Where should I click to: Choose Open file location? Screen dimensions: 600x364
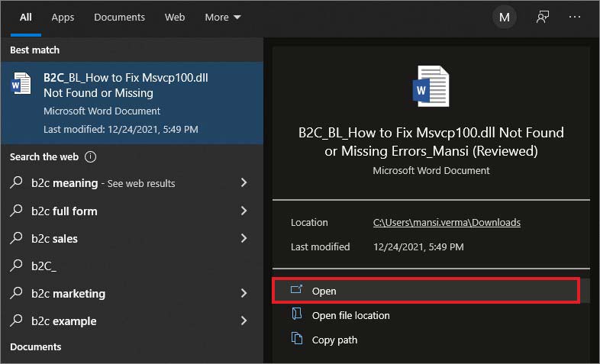[x=351, y=315]
